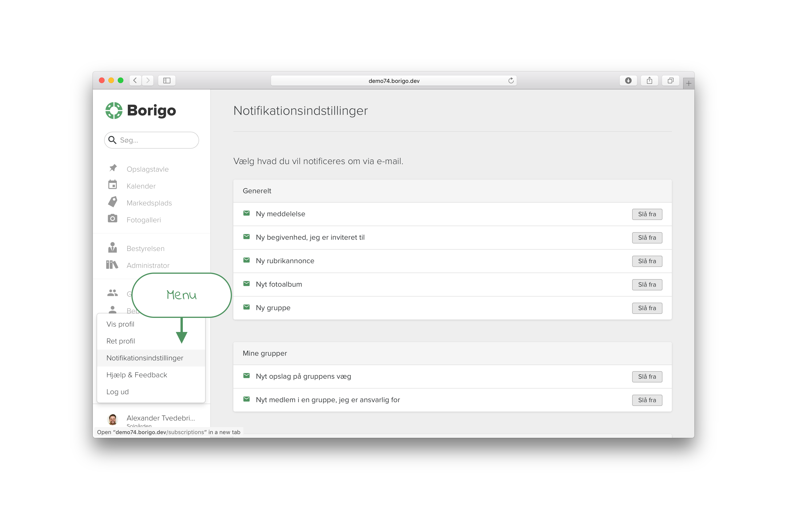Select Vis profil in the user menu
The width and height of the screenshot is (787, 532).
(x=151, y=324)
